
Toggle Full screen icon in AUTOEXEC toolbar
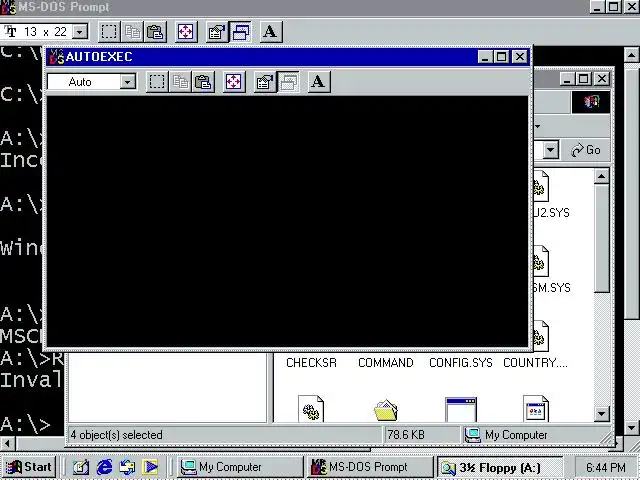233,82
